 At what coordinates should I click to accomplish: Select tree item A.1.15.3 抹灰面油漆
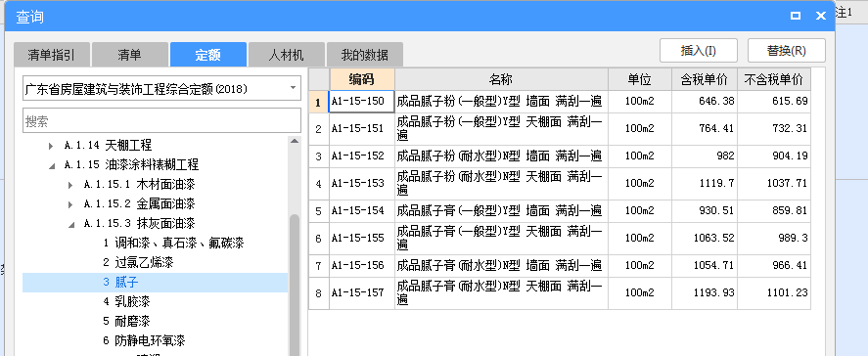pyautogui.click(x=139, y=224)
